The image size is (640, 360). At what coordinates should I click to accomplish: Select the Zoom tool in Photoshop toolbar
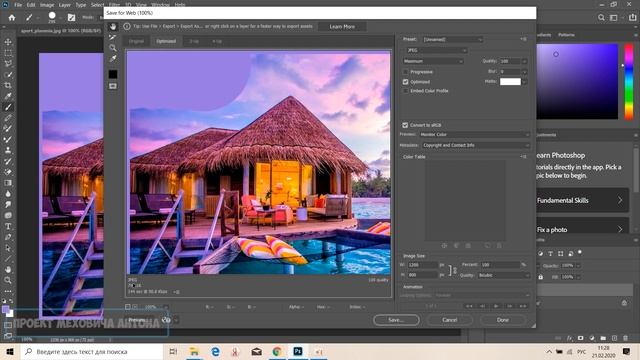click(x=8, y=280)
